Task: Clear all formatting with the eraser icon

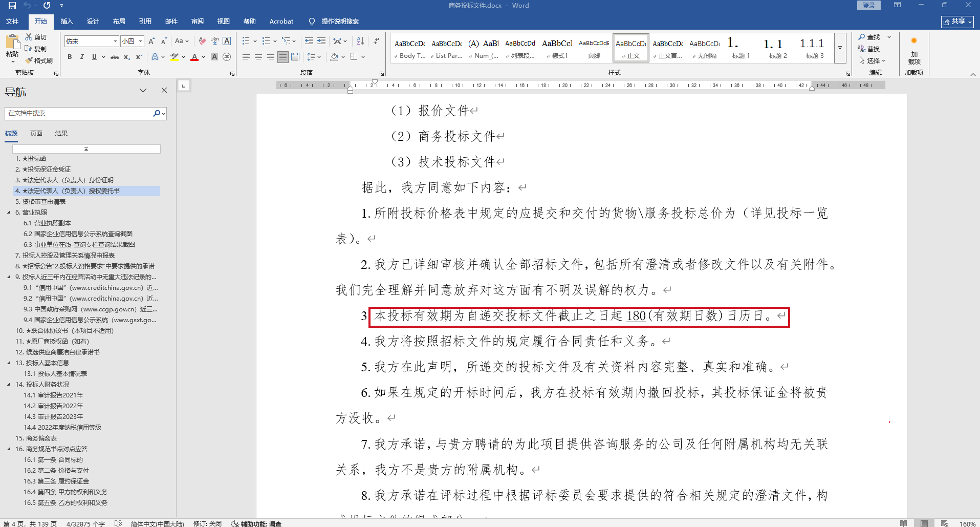Action: [202, 41]
